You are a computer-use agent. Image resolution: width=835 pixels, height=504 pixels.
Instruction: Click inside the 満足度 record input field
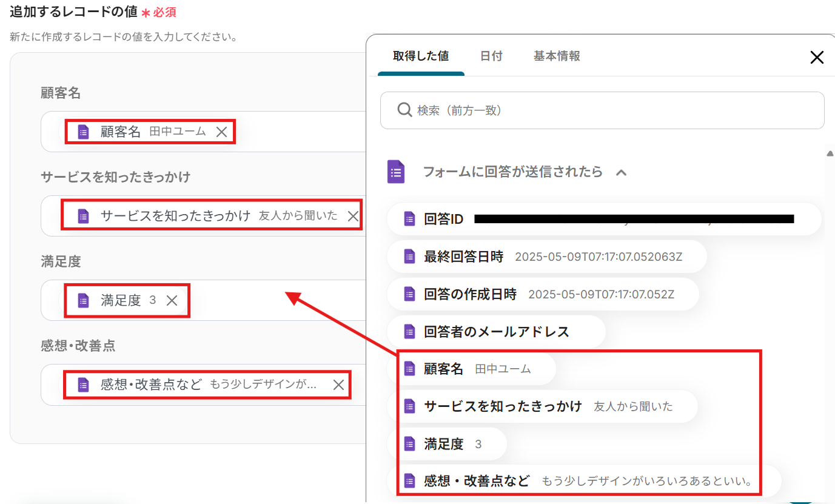point(273,301)
